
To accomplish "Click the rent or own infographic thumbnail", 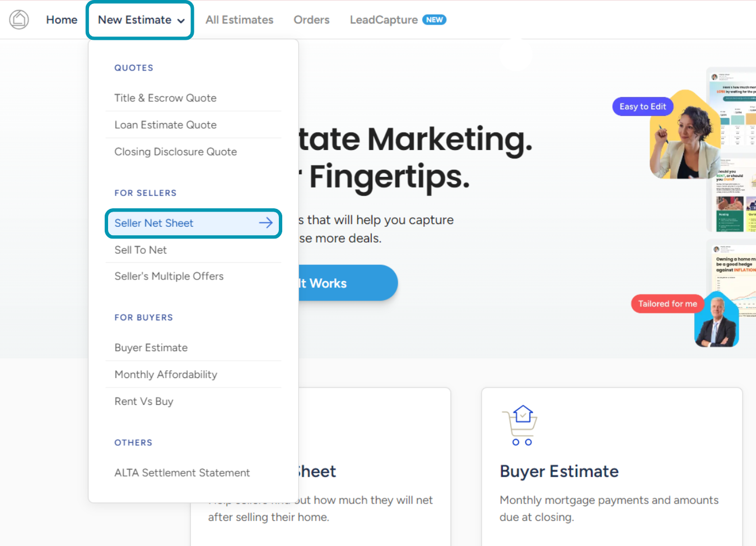I will (x=735, y=195).
